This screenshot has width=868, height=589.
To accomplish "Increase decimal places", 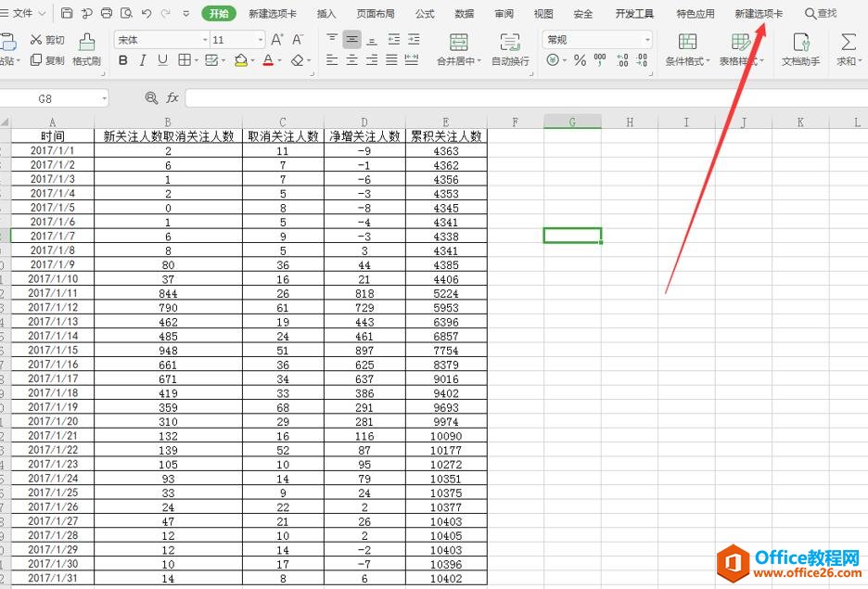I will [x=622, y=60].
